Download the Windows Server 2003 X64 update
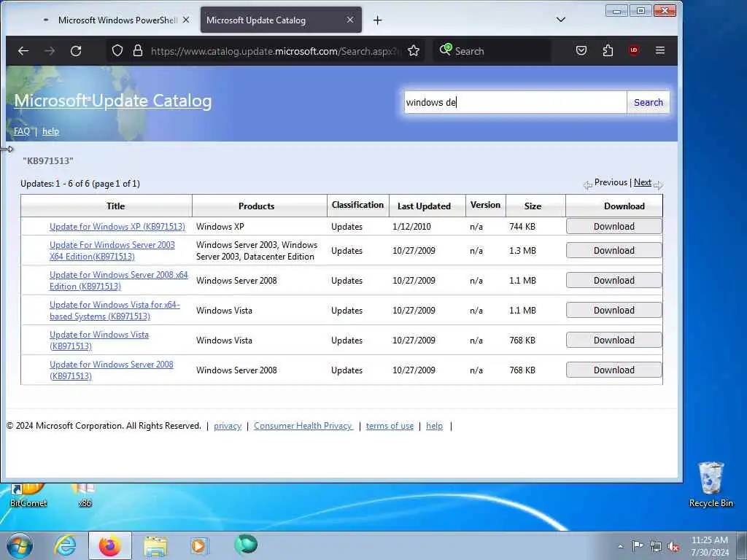This screenshot has width=747, height=560. coord(614,251)
